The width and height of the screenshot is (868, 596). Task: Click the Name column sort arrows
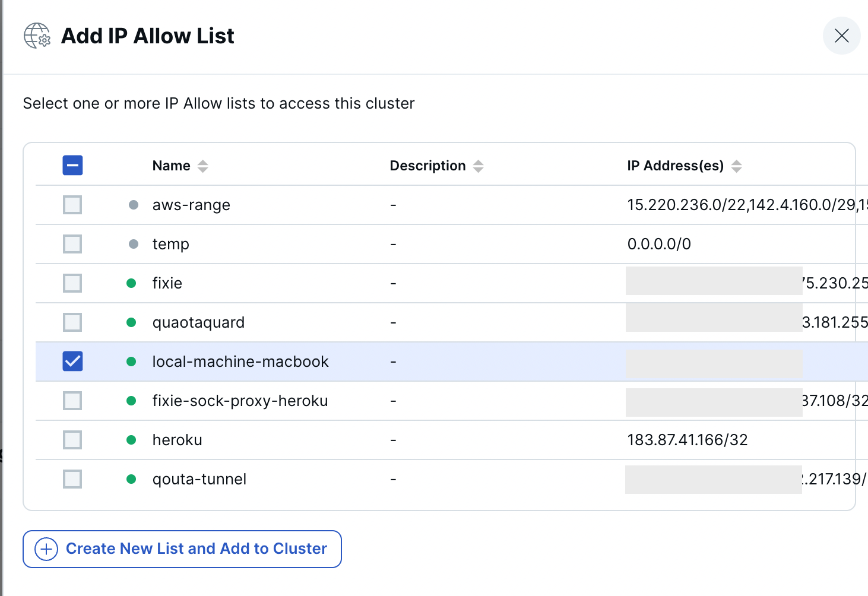click(202, 166)
